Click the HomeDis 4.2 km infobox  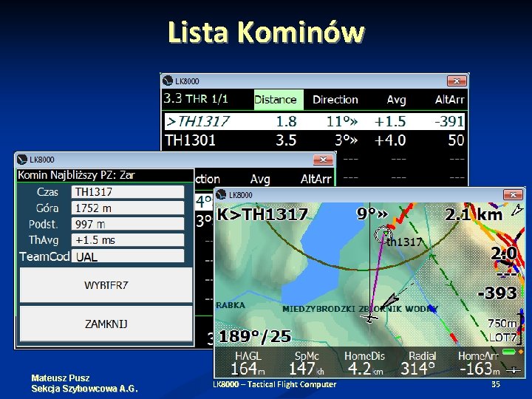tap(365, 364)
